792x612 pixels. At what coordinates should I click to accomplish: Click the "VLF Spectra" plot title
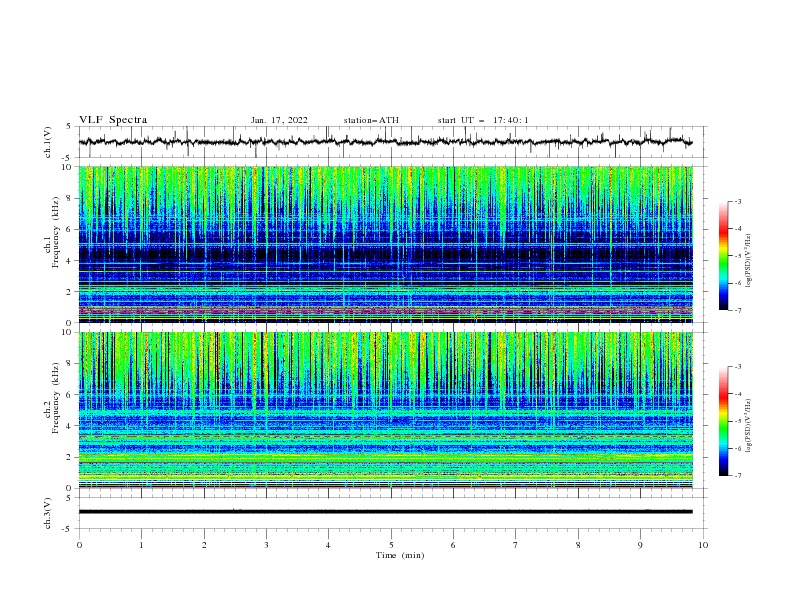[x=113, y=120]
